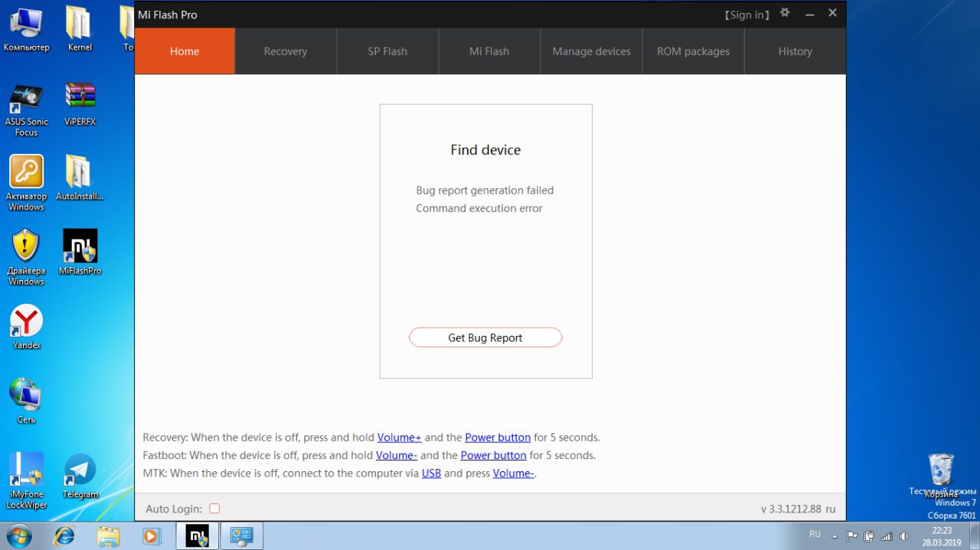Close the Mi Flash Pro window
The height and width of the screenshot is (550, 980).
click(x=833, y=13)
